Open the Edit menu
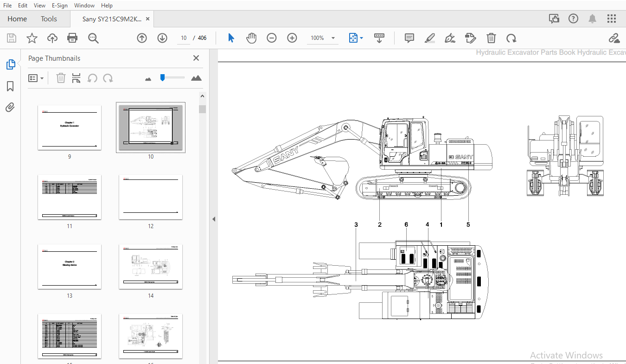This screenshot has height=364, width=626. [x=23, y=5]
